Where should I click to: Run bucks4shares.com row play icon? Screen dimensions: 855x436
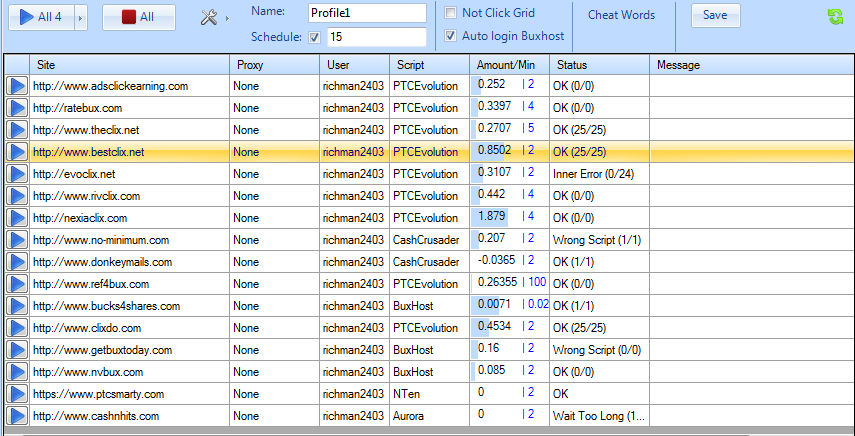[17, 306]
